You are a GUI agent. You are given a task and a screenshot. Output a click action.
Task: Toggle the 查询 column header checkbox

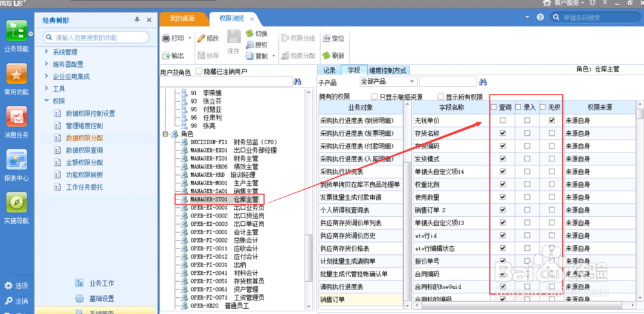click(494, 107)
